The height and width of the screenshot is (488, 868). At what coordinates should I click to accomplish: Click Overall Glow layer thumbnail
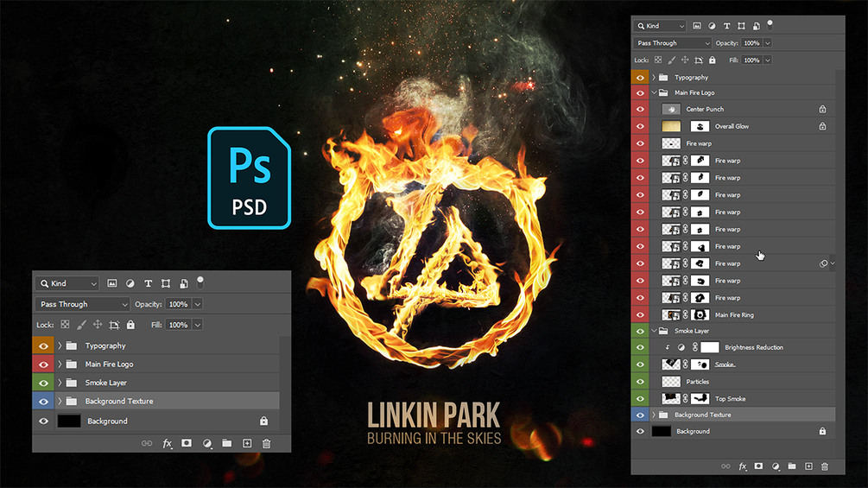[x=671, y=126]
